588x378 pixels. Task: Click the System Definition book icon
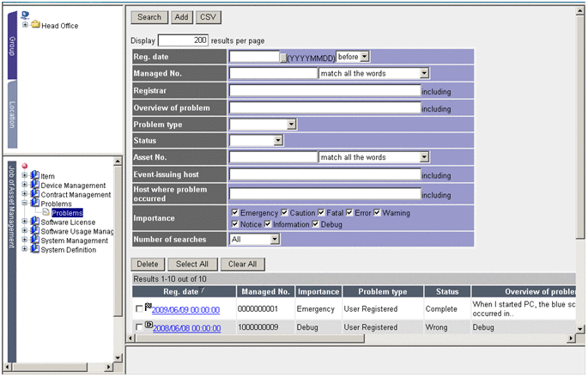(34, 250)
